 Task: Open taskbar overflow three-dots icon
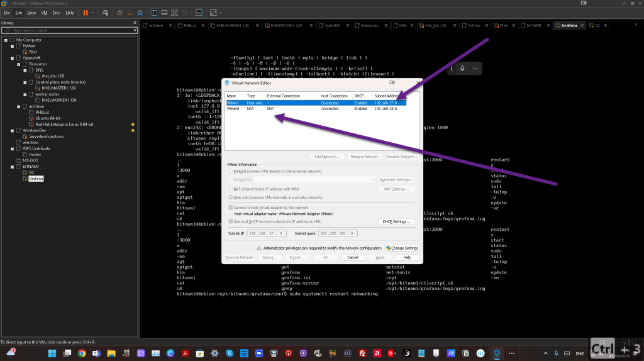pos(511,353)
